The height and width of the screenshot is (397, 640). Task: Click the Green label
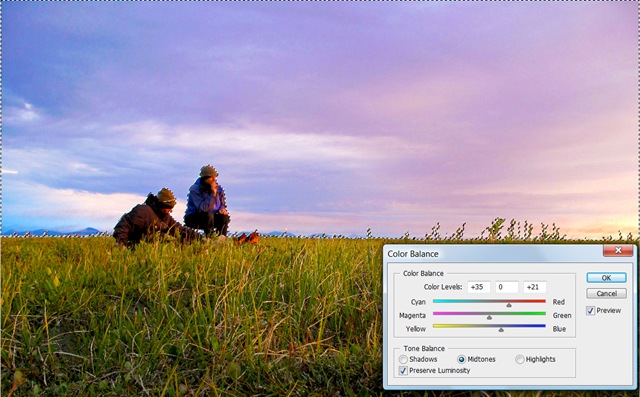point(562,315)
